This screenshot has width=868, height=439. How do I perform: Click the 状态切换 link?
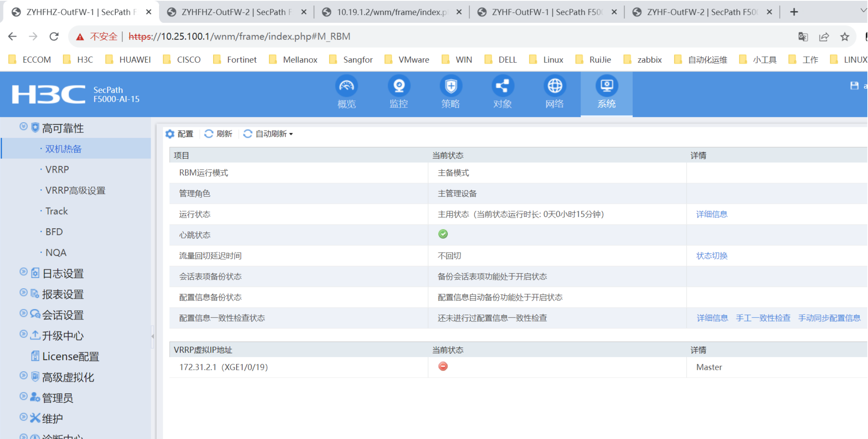711,256
